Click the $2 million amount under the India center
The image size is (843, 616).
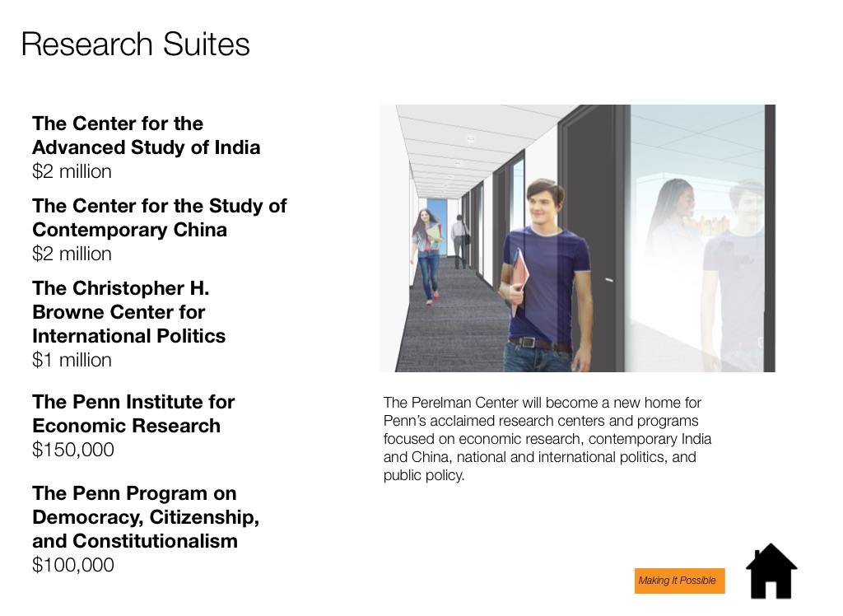72,171
